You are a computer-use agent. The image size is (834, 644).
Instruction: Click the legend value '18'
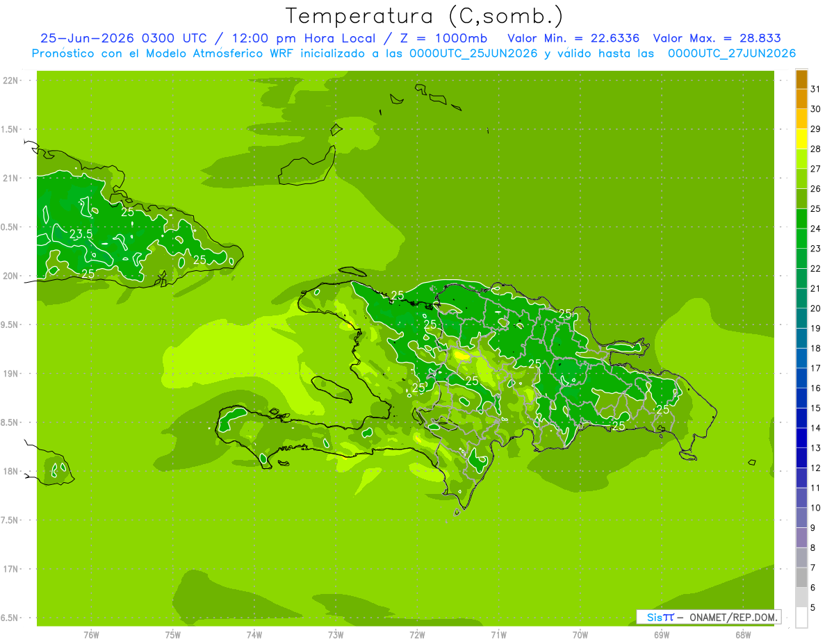[815, 348]
